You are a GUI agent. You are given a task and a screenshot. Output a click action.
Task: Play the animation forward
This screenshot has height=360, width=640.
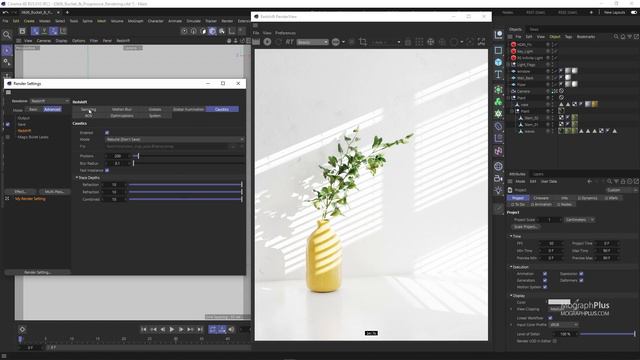(x=171, y=329)
